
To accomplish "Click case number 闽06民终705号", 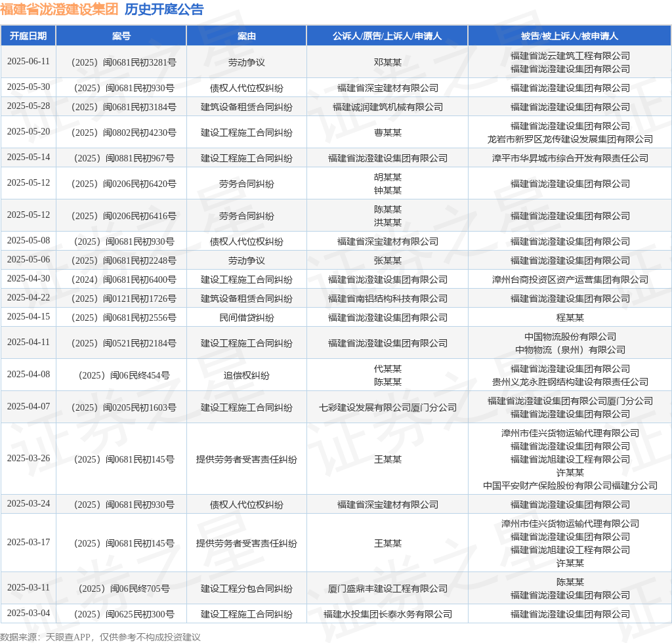I will click(124, 589).
